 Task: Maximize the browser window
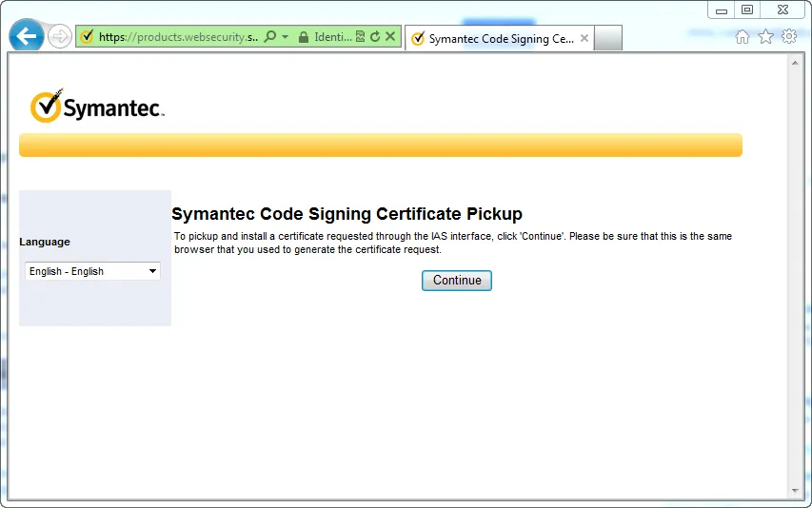tap(746, 10)
